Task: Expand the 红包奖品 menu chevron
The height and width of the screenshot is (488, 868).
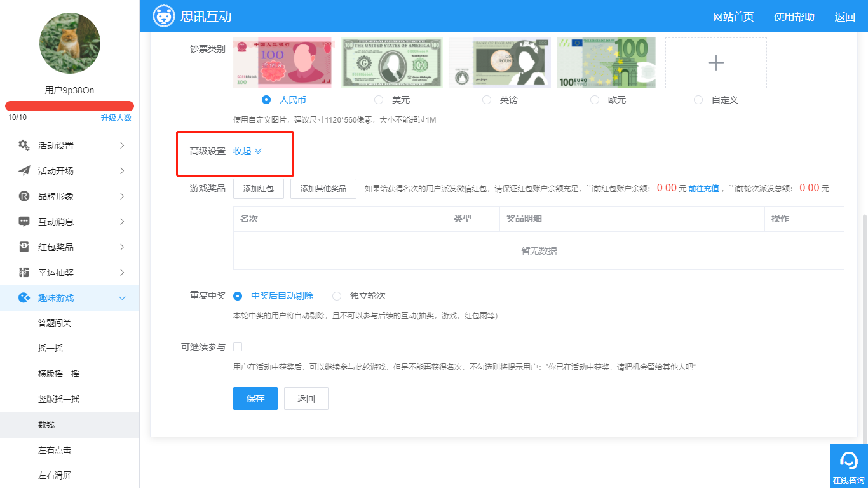Action: pos(122,247)
